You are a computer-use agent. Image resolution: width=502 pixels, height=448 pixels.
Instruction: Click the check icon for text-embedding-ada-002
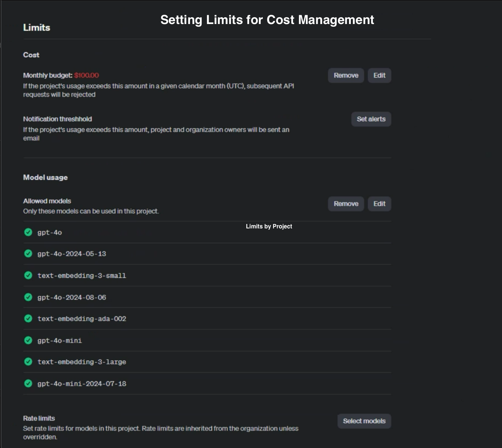tap(28, 318)
